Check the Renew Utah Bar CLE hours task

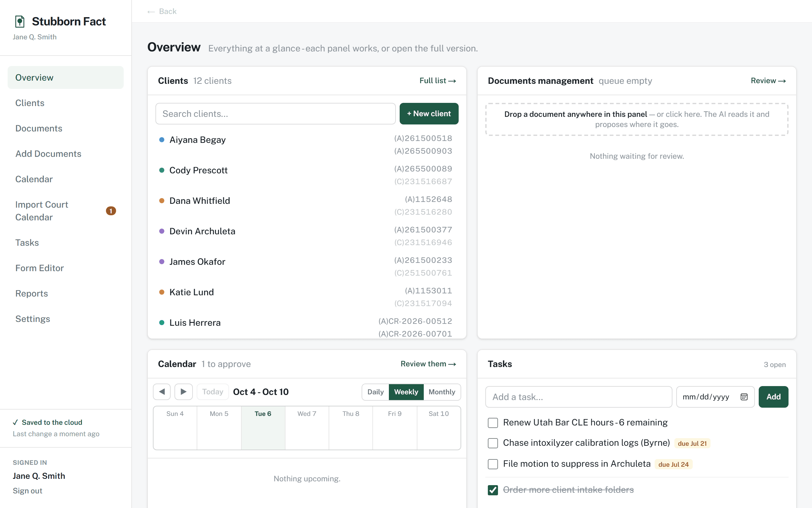click(493, 423)
